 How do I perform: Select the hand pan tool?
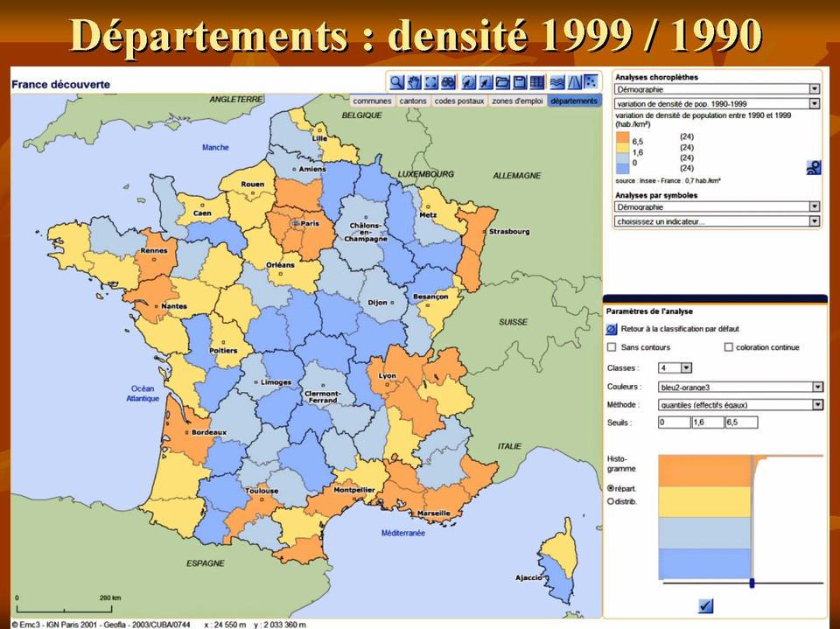pyautogui.click(x=414, y=82)
